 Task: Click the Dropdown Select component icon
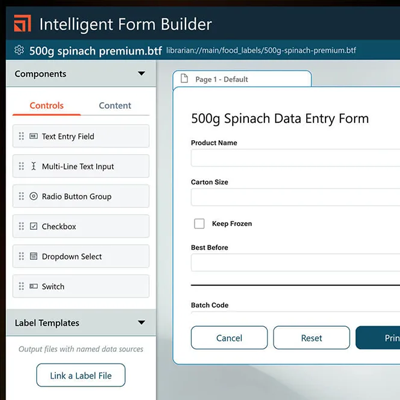point(34,256)
